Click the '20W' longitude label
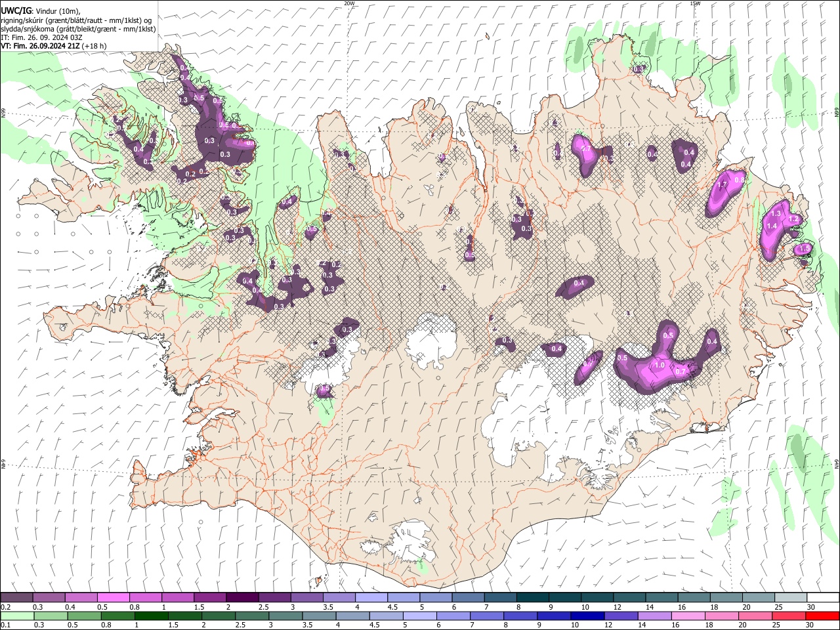This screenshot has height=630, width=840. [349, 3]
